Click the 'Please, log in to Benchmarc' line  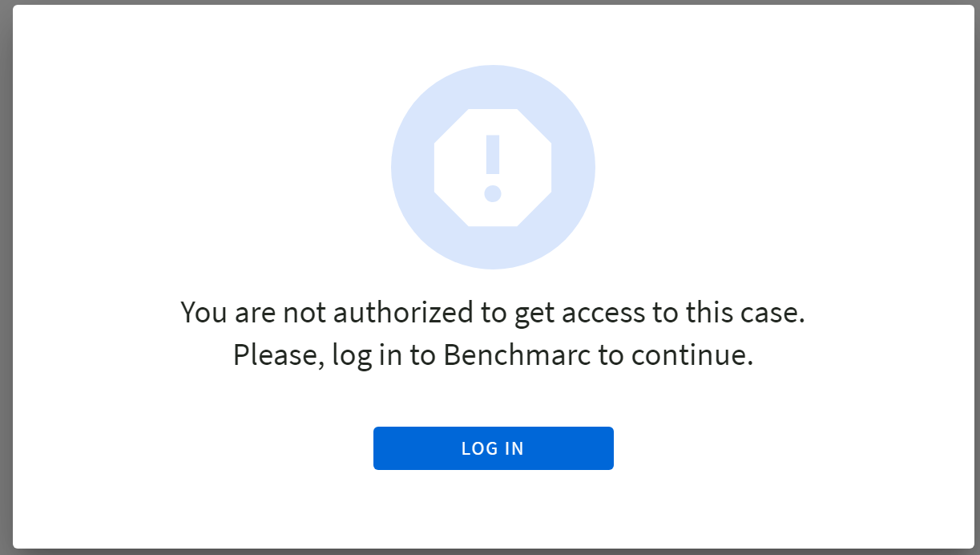(492, 354)
